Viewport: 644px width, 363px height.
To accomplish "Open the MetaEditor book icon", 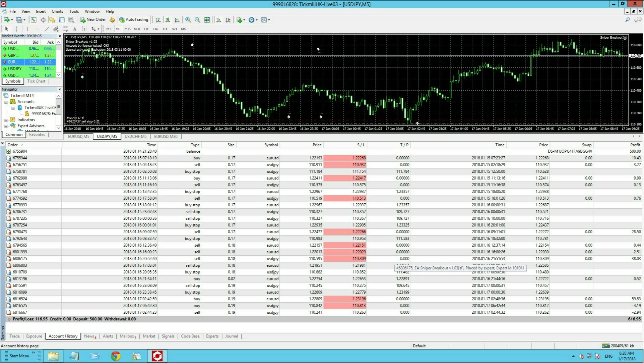I will coord(112,20).
